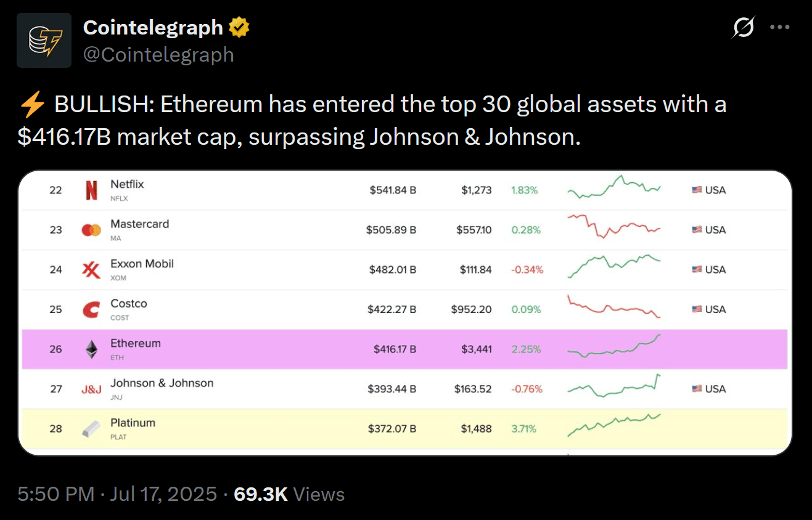Image resolution: width=812 pixels, height=520 pixels.
Task: Click the Platinum bar icon
Action: pos(91,429)
